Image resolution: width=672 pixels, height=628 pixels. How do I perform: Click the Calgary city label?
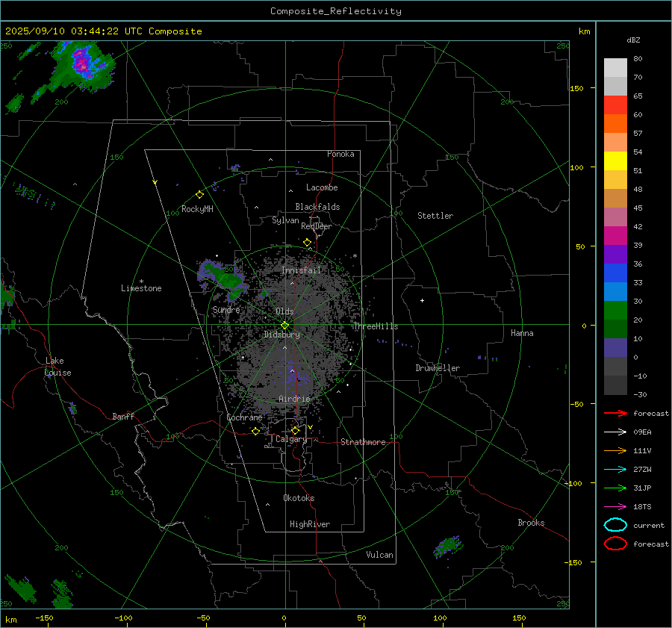tap(291, 439)
